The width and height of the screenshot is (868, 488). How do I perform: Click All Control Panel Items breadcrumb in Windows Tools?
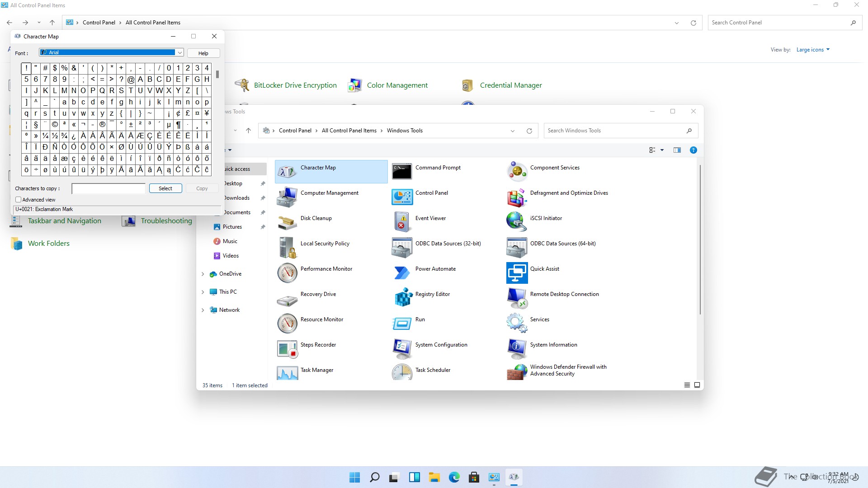(x=349, y=131)
